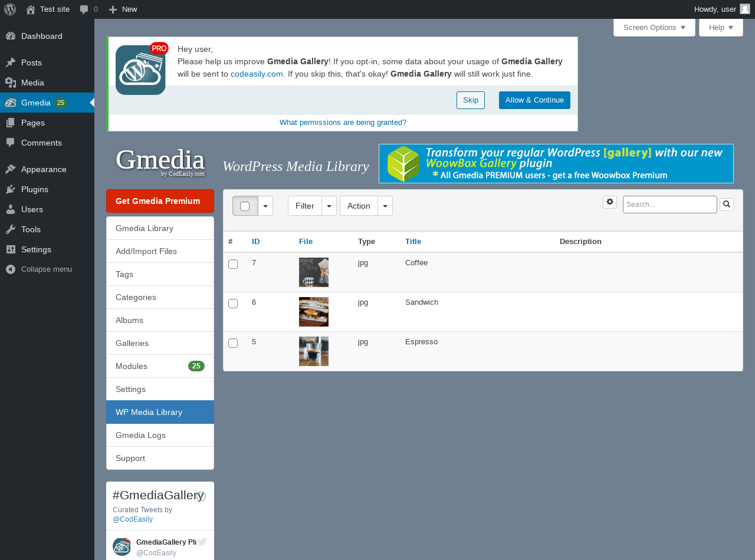This screenshot has width=755, height=560.
Task: Open Gmedia Settings menu item
Action: (x=160, y=389)
